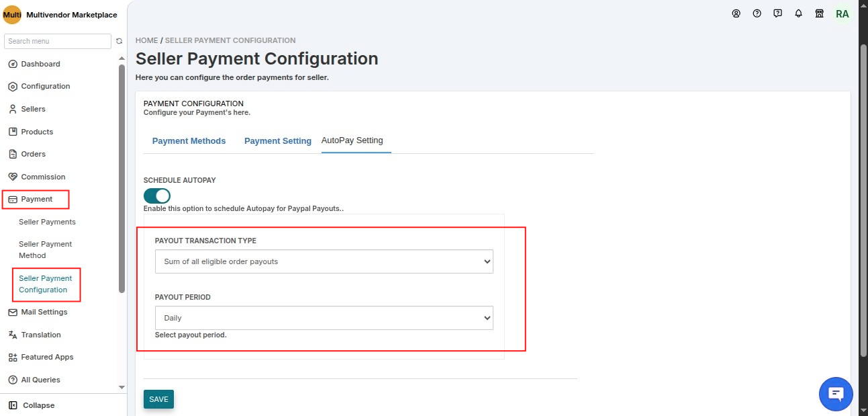Disable the Schedule Autopay toggle
The image size is (868, 416).
click(x=157, y=196)
